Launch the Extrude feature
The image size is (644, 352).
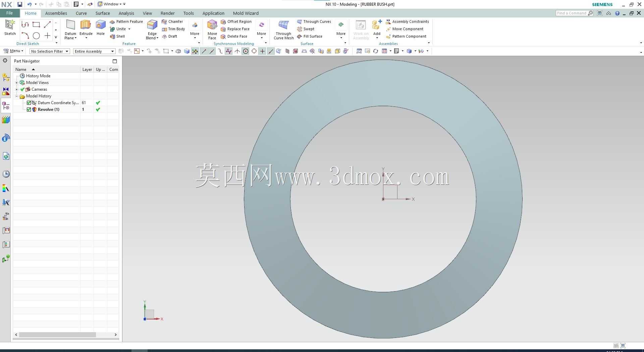point(86,28)
